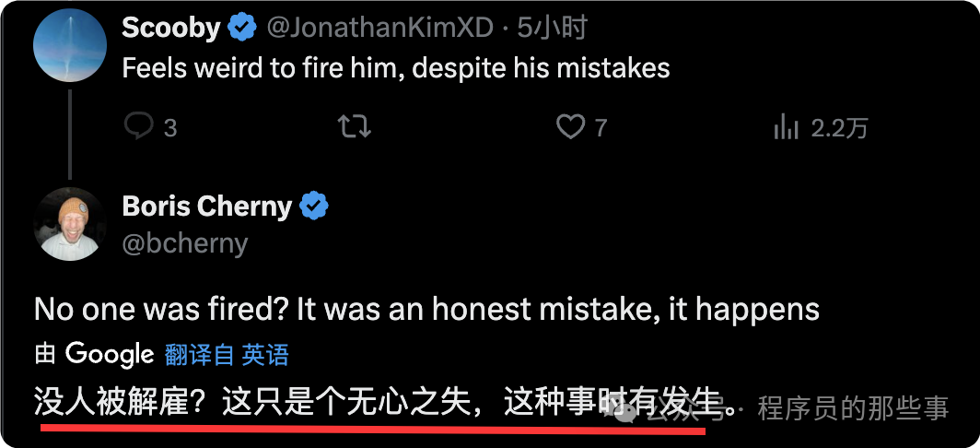Click the 程序员的那些事 watermark text
Viewport: 980px width, 448px height.
pos(852,407)
